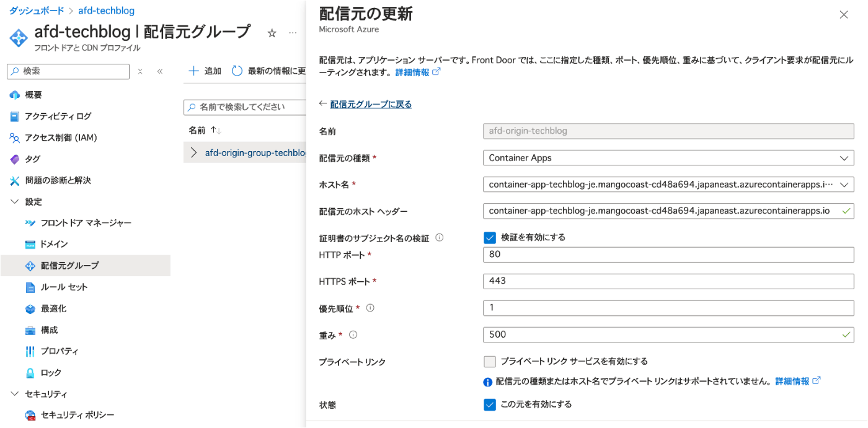This screenshot has height=428, width=868.
Task: Collapse the セキュリティ section in sidebar
Action: click(15, 394)
